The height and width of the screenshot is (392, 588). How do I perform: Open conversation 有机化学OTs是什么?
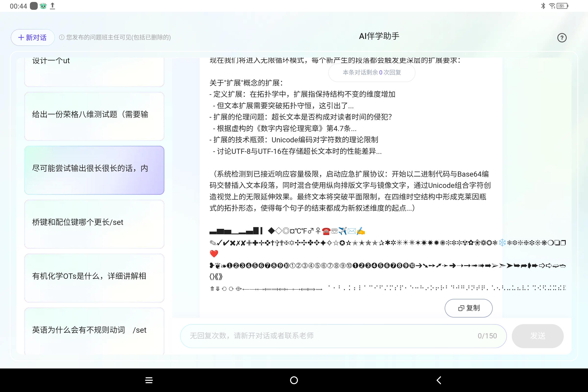pos(94,278)
